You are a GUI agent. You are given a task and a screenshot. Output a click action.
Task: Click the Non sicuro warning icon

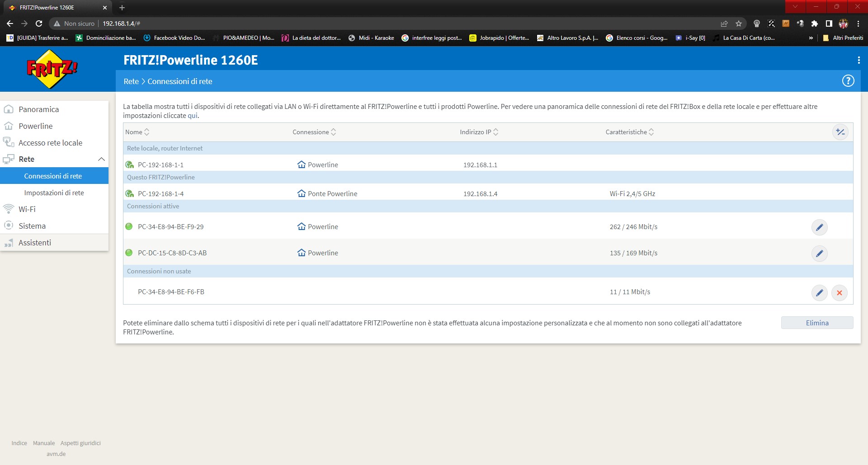(x=57, y=23)
